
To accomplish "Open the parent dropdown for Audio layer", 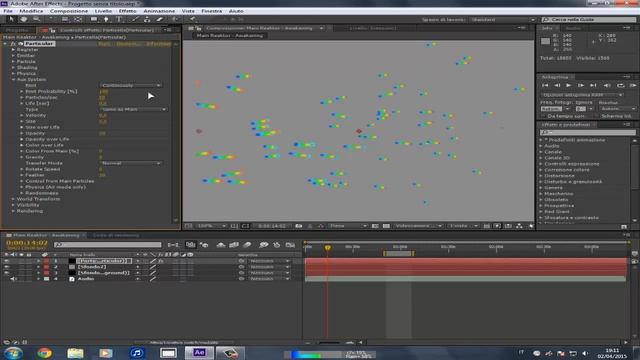I will click(269, 279).
